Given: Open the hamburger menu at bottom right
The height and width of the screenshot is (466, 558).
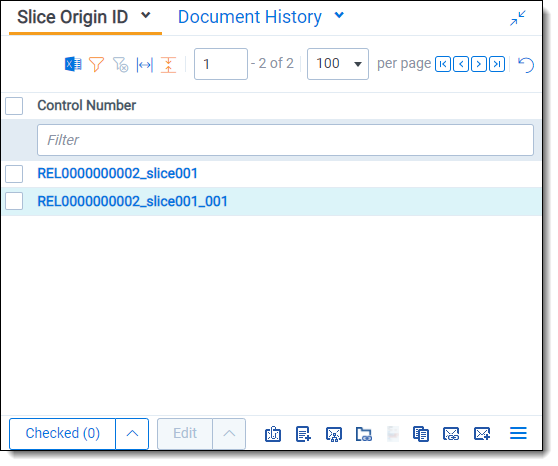Looking at the screenshot, I should coord(518,433).
